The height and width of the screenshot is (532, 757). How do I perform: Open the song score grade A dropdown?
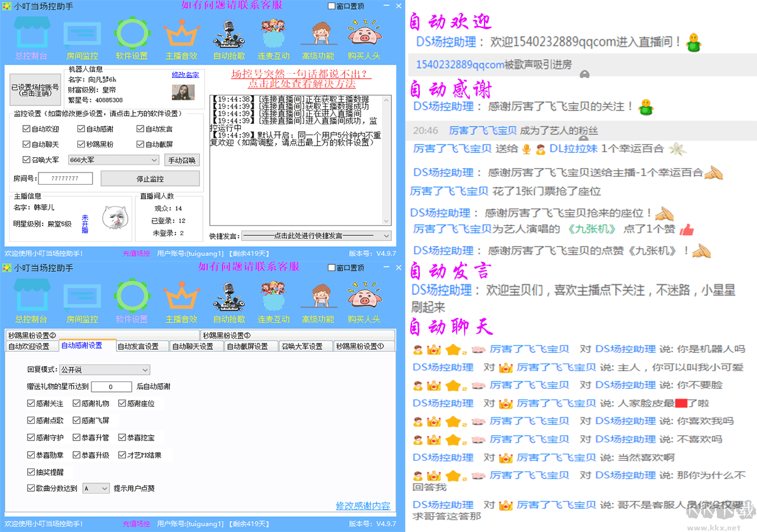click(x=96, y=488)
